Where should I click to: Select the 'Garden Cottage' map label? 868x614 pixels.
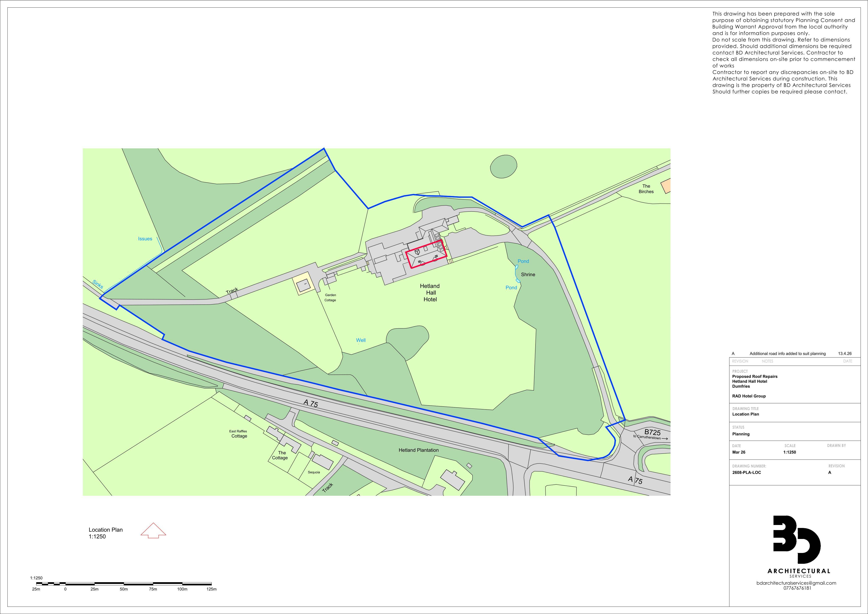pos(330,298)
